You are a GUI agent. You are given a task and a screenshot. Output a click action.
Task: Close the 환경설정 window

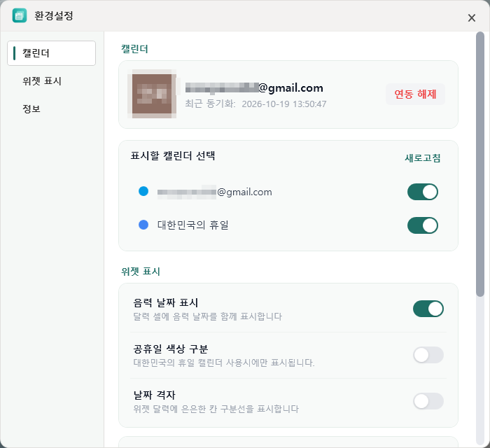point(472,18)
